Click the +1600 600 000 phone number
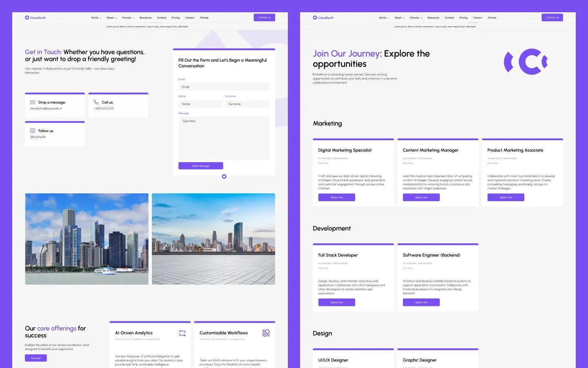This screenshot has height=368, width=588. pyautogui.click(x=104, y=108)
